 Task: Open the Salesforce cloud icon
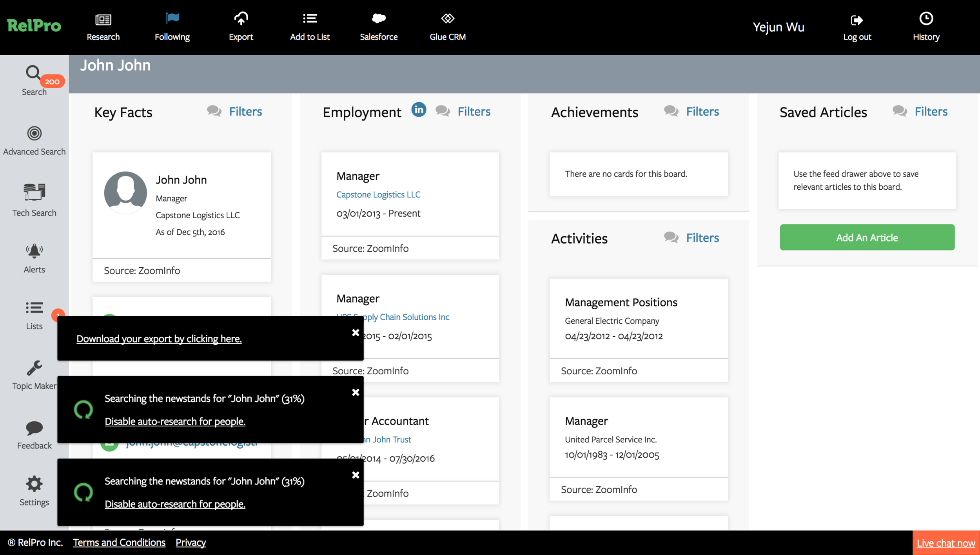(x=379, y=18)
